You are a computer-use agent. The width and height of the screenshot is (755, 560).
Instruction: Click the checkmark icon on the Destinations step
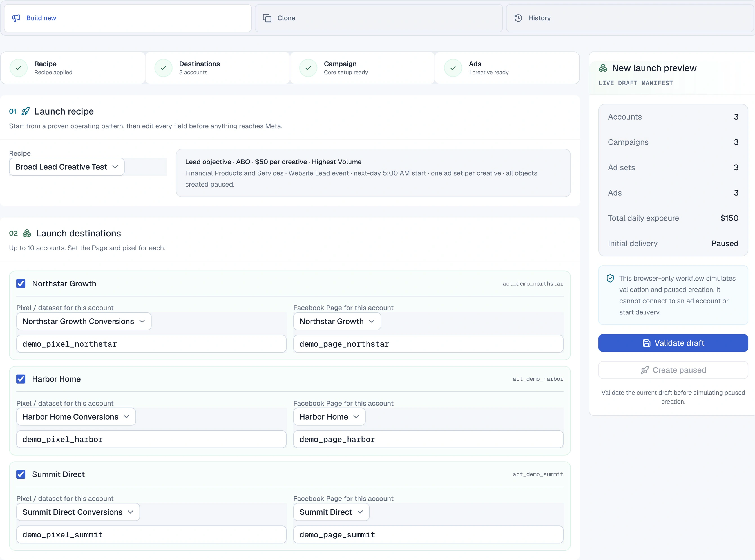(163, 68)
